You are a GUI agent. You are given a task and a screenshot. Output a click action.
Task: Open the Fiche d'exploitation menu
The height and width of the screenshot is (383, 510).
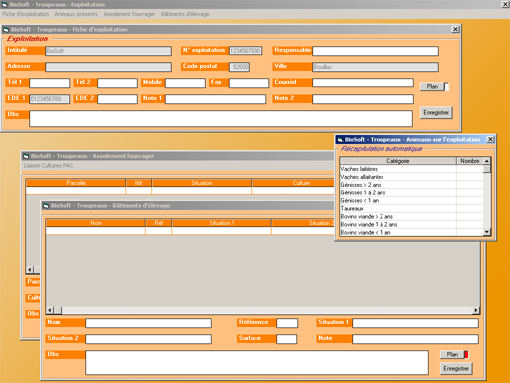pos(26,14)
